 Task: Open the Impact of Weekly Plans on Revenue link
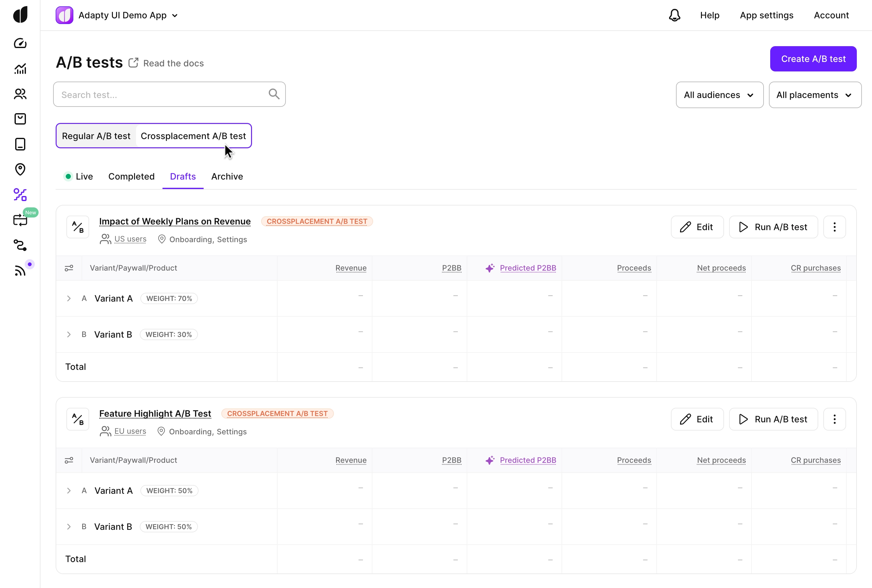pyautogui.click(x=175, y=221)
